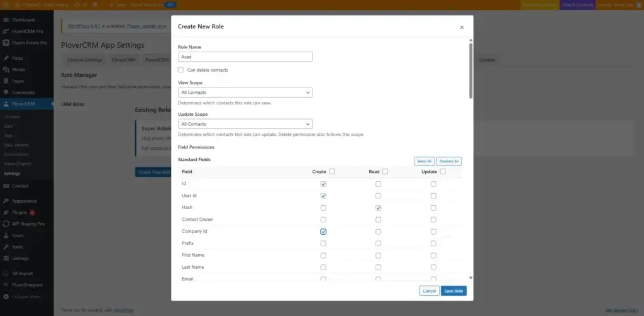Viewport: 644px width, 316px height.
Task: Open the Contact envelope icon
Action: (6, 186)
